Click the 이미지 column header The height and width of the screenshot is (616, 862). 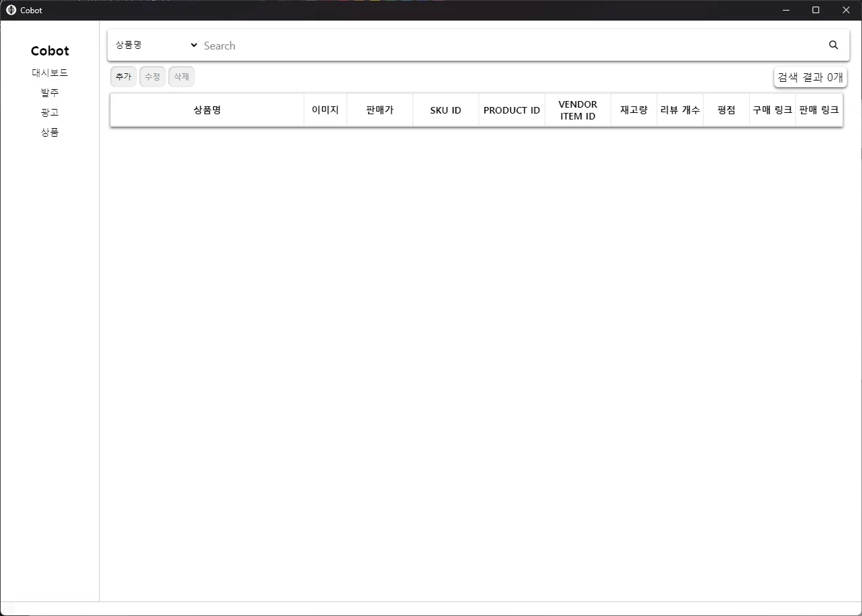(x=325, y=110)
